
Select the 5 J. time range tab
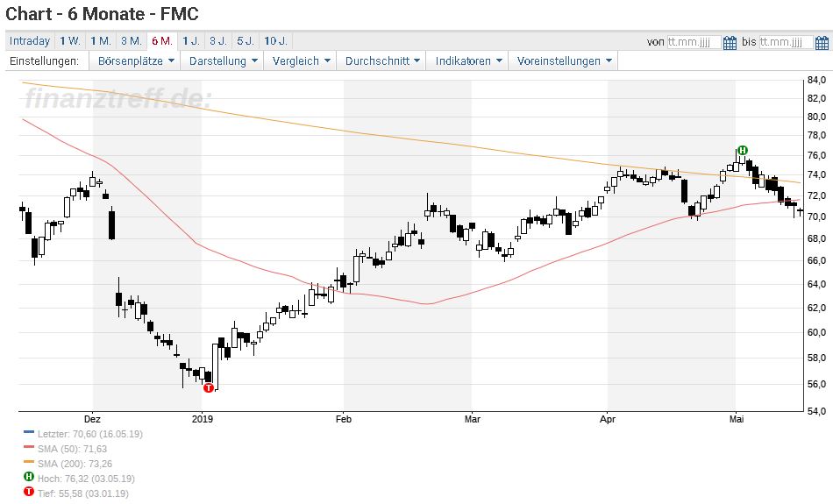click(245, 41)
